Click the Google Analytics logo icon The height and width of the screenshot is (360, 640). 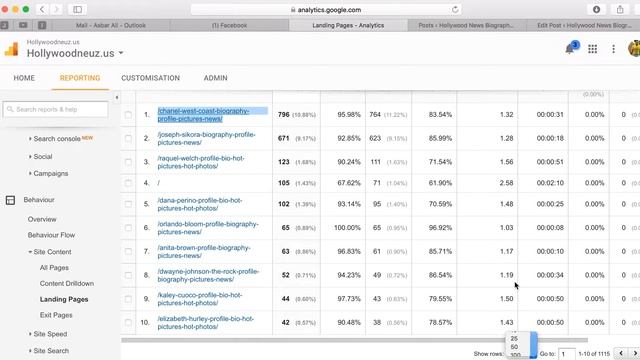(x=11, y=49)
